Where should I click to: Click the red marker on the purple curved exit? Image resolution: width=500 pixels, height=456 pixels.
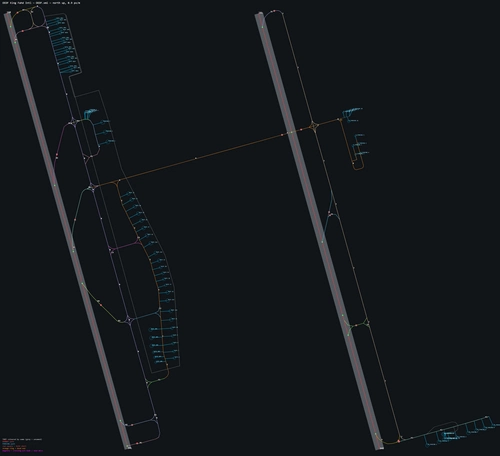point(57,154)
